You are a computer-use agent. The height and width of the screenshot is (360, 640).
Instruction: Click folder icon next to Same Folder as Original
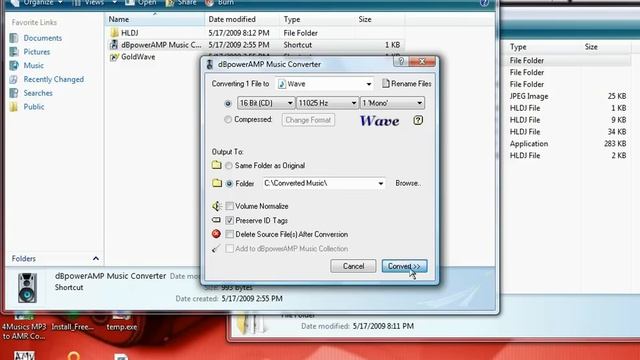tap(216, 165)
